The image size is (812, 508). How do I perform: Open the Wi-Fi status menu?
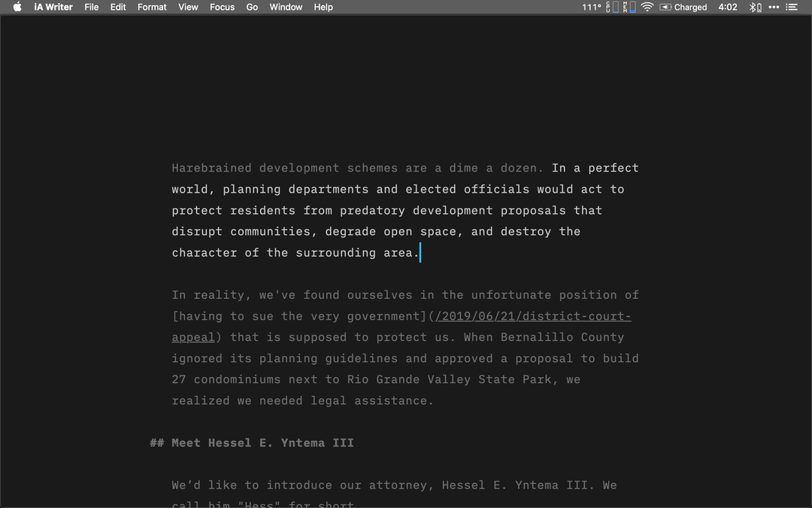tap(647, 7)
